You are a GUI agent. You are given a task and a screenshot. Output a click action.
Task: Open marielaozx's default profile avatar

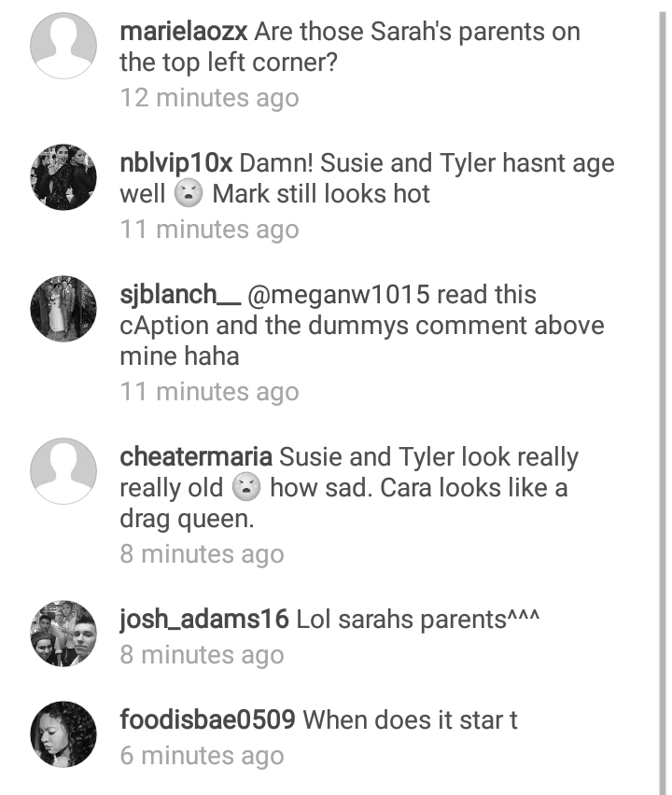coord(63,46)
